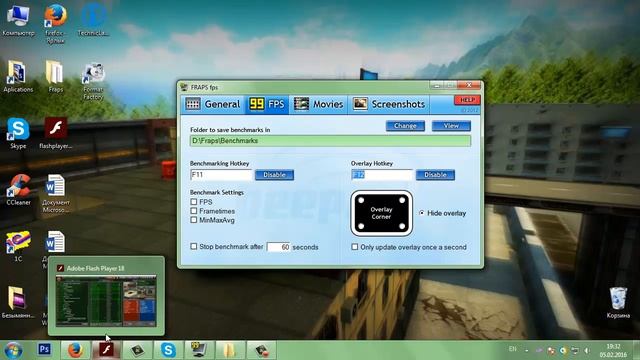The height and width of the screenshot is (360, 640).
Task: Click the D:\Fraps\Benchmarks folder path field
Action: tap(330, 141)
